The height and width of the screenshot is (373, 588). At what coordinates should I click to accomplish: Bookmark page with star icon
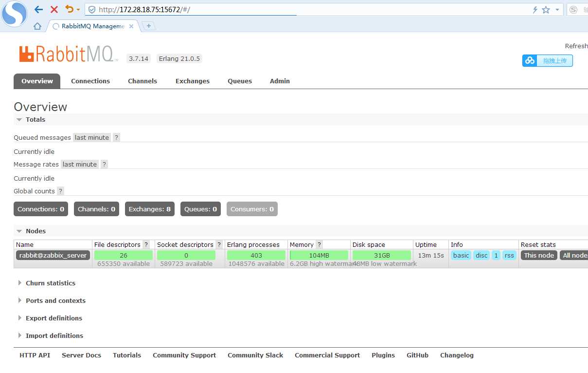click(546, 10)
